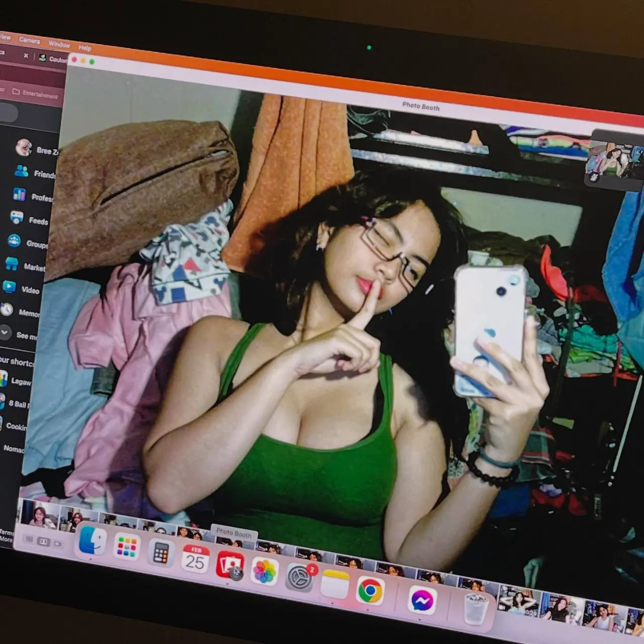Viewport: 644px width, 644px height.
Task: Open Memories in the Facebook sidebar
Action: click(x=20, y=311)
